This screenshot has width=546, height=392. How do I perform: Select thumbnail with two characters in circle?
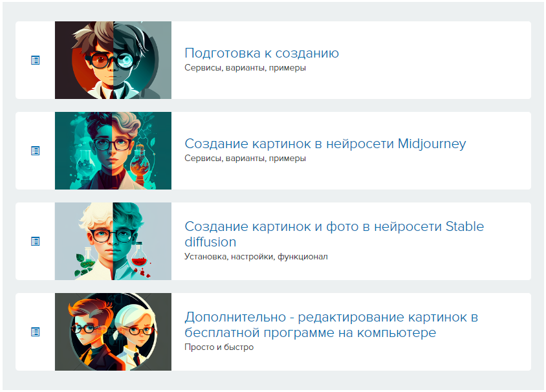point(113,332)
